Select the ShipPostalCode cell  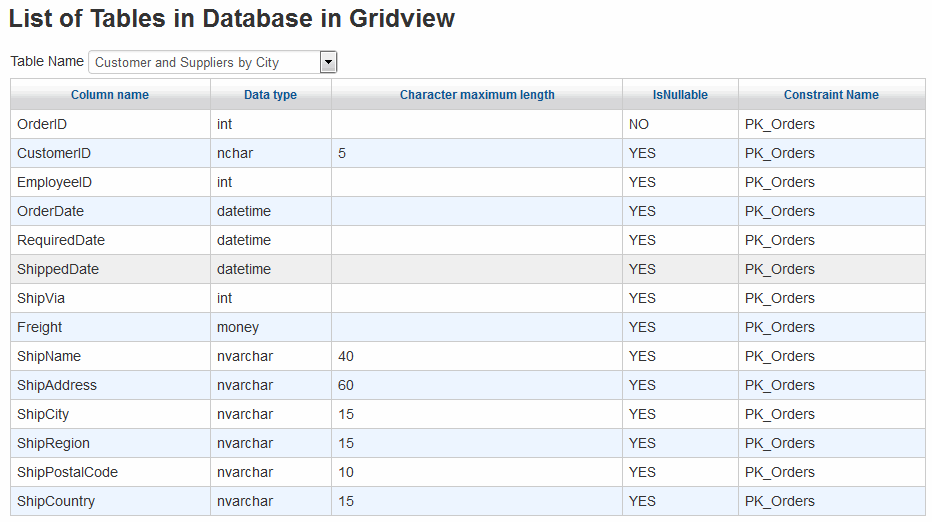(x=111, y=472)
